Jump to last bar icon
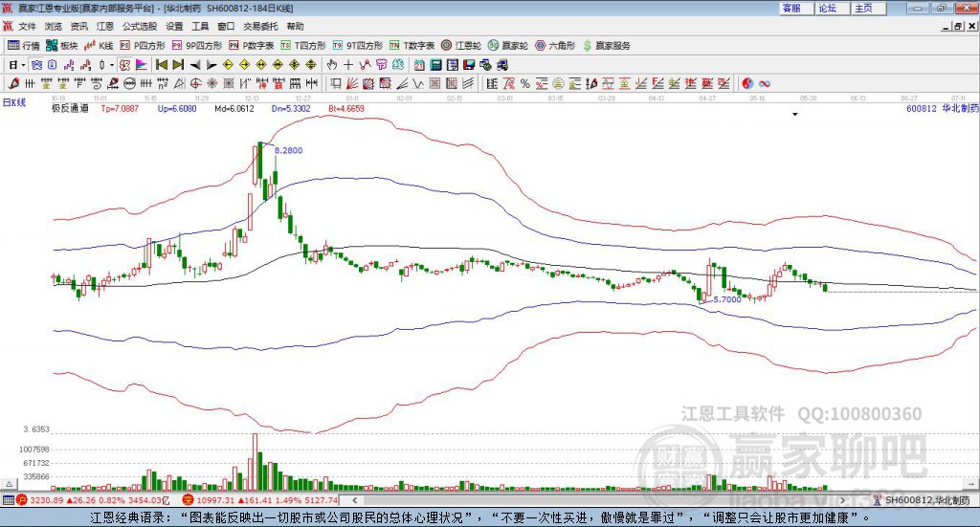The width and height of the screenshot is (980, 527). [178, 65]
